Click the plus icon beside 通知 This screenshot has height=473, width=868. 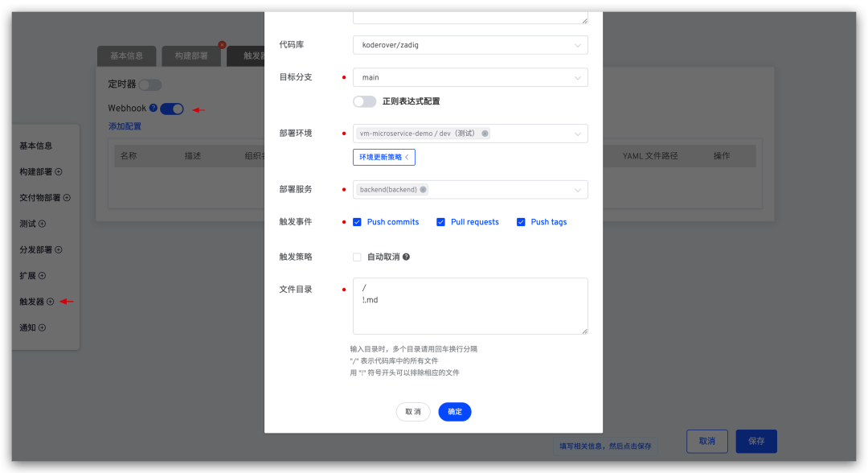click(42, 328)
